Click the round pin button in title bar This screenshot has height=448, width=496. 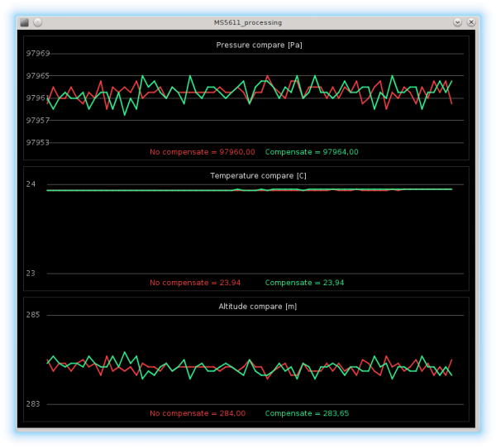click(38, 22)
